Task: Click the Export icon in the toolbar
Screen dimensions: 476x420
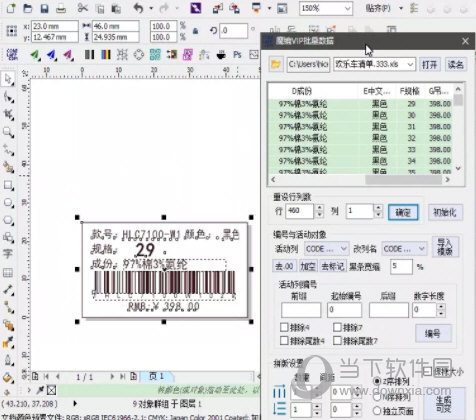Action: (x=234, y=8)
